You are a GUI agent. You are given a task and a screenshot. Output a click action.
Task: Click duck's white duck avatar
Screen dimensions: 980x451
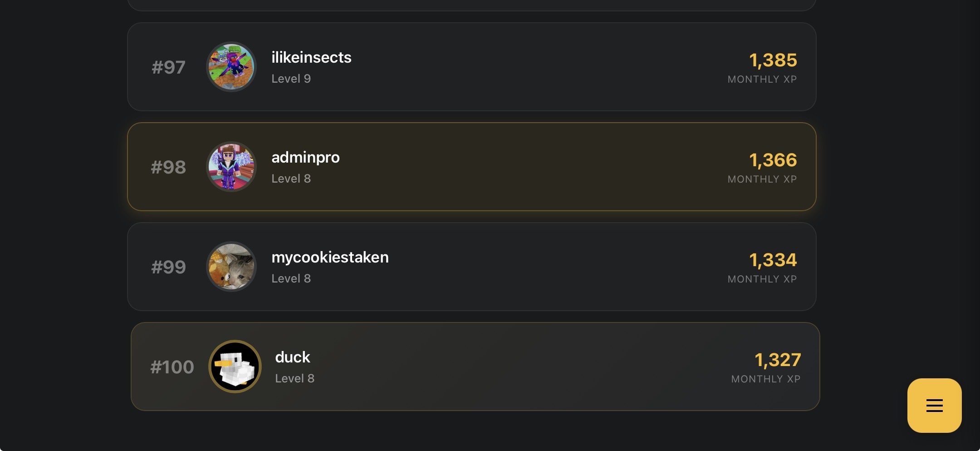pyautogui.click(x=235, y=367)
